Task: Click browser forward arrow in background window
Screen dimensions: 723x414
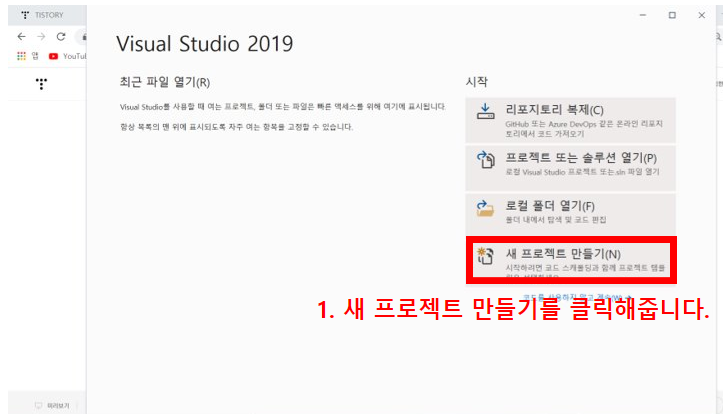Action: [41, 36]
